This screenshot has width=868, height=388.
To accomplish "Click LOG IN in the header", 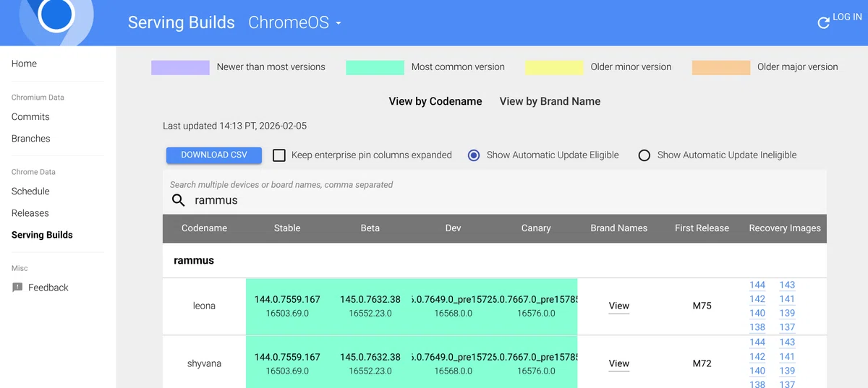I will (x=846, y=17).
